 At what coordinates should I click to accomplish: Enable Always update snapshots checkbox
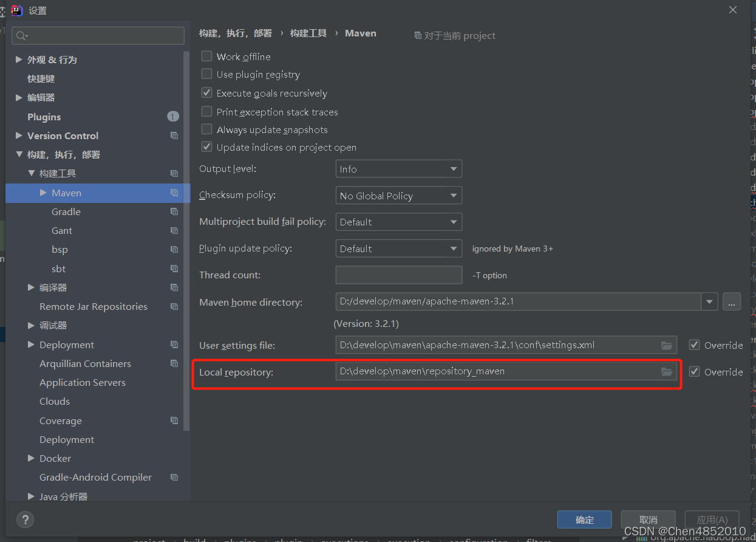point(207,129)
